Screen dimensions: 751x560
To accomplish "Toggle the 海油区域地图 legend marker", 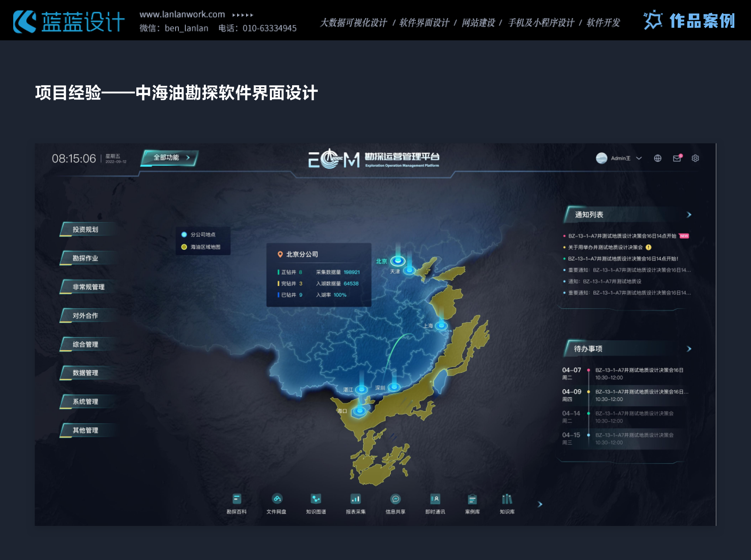I will [x=184, y=247].
